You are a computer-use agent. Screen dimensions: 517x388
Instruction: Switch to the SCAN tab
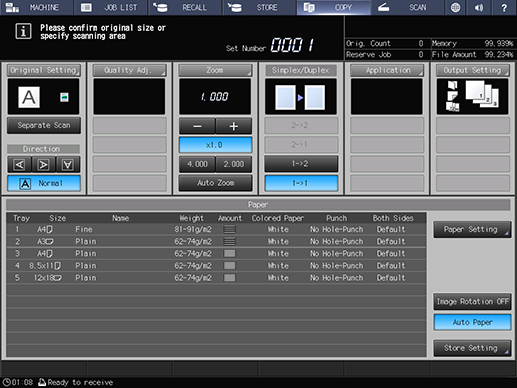(x=408, y=7)
